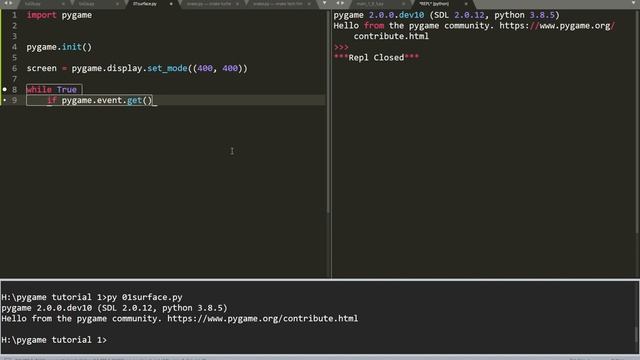
Task: Click the REPL pane vertical scrollbar
Action: click(638, 122)
